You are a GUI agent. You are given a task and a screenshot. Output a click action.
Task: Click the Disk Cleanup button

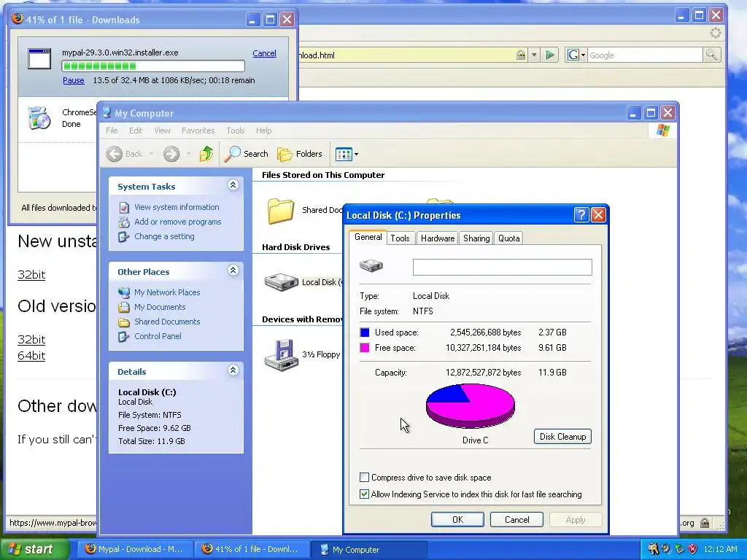(562, 437)
